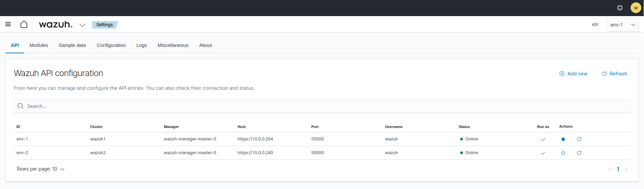Check connection refresh icon for env-1
The width and height of the screenshot is (644, 189).
tap(579, 139)
